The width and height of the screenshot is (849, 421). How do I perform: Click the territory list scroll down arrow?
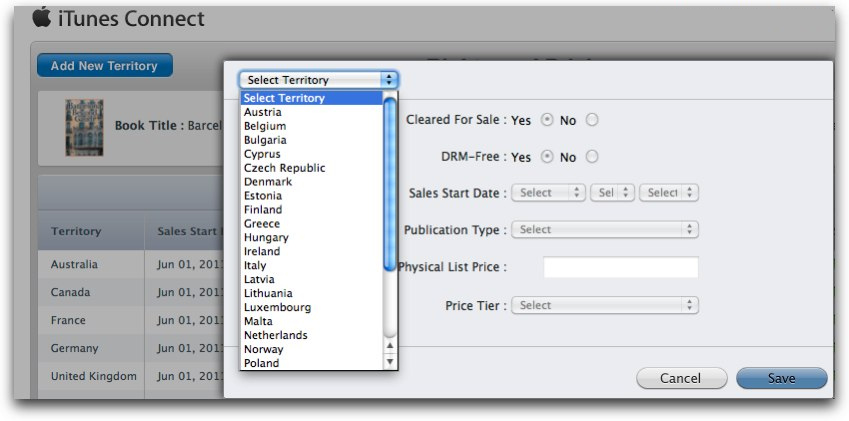click(390, 361)
